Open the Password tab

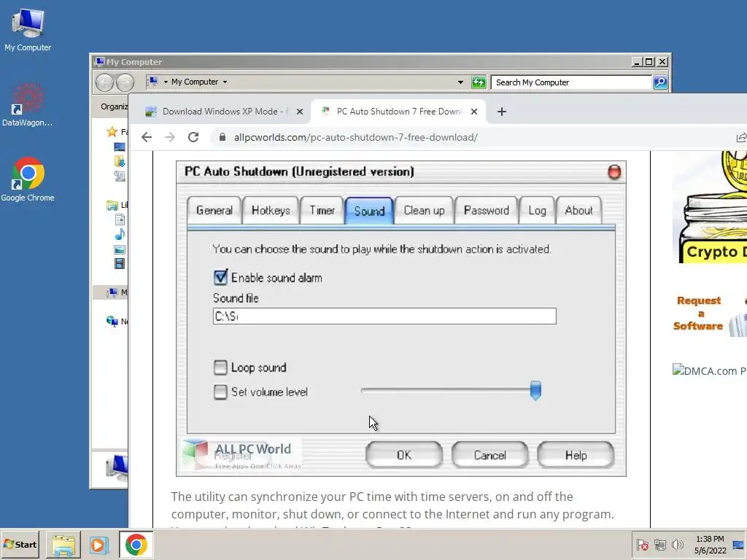487,211
